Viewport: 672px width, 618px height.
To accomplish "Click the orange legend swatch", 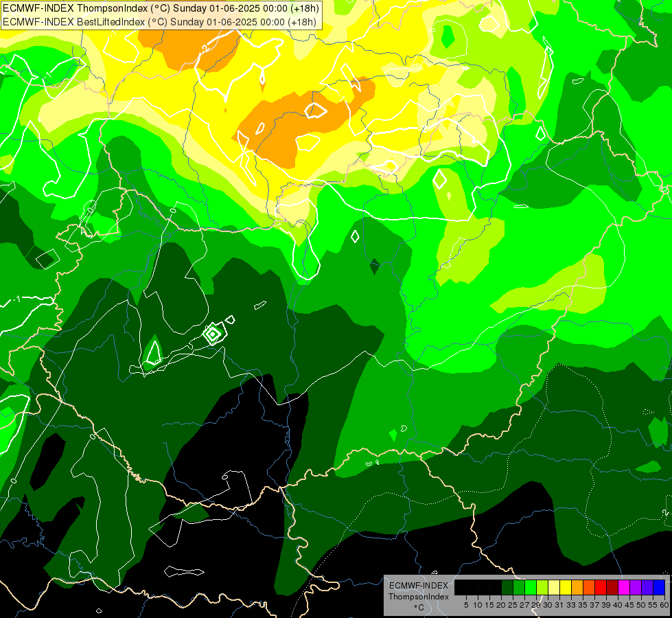I will coord(577,587).
